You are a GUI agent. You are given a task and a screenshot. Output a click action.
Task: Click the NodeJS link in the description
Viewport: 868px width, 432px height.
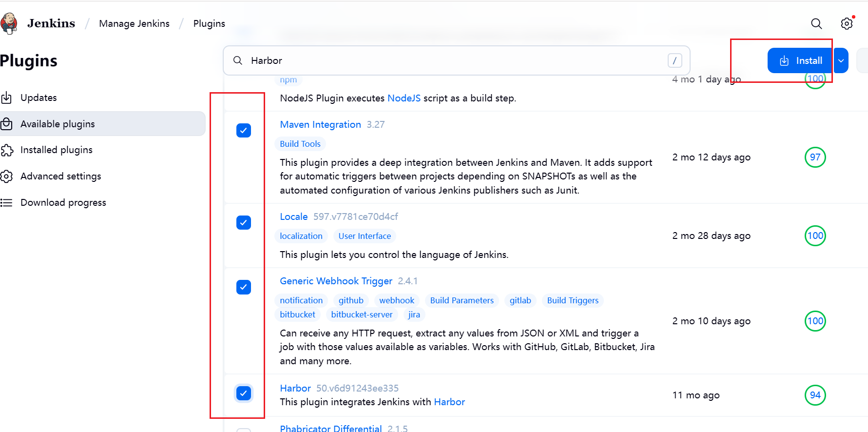[404, 98]
